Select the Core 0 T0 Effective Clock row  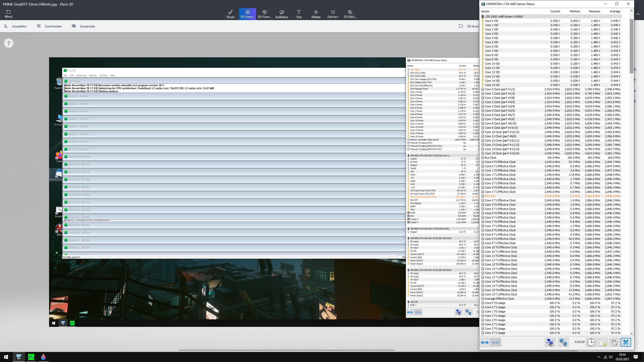coord(551,162)
